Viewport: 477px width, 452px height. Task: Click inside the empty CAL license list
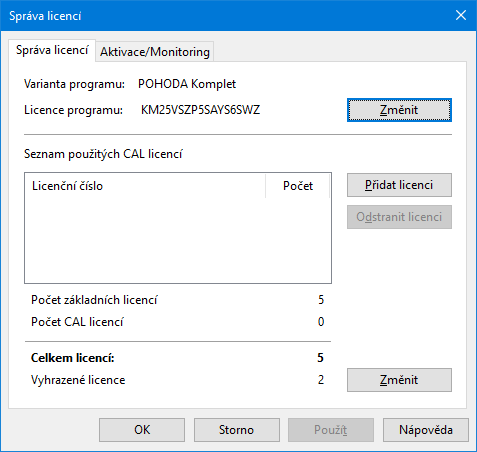tap(178, 240)
